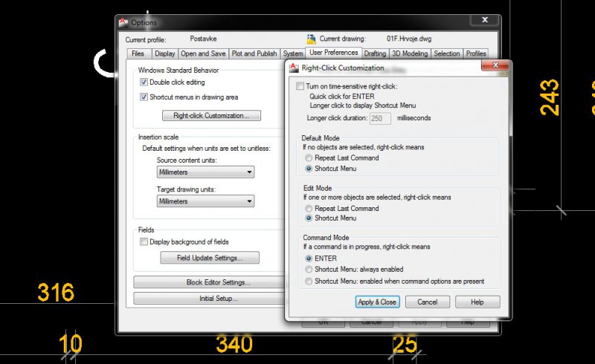This screenshot has height=364, width=595.
Task: Cancel the Right-Click Customization dialog
Action: pyautogui.click(x=427, y=302)
